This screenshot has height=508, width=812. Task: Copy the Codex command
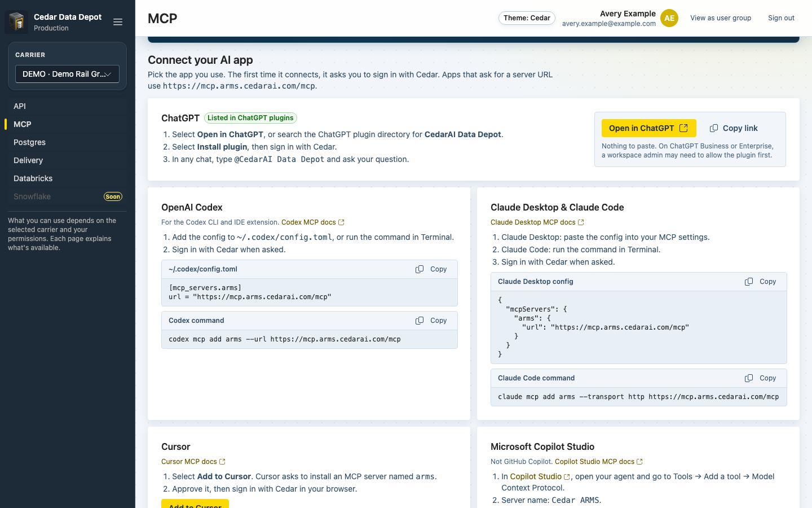431,321
